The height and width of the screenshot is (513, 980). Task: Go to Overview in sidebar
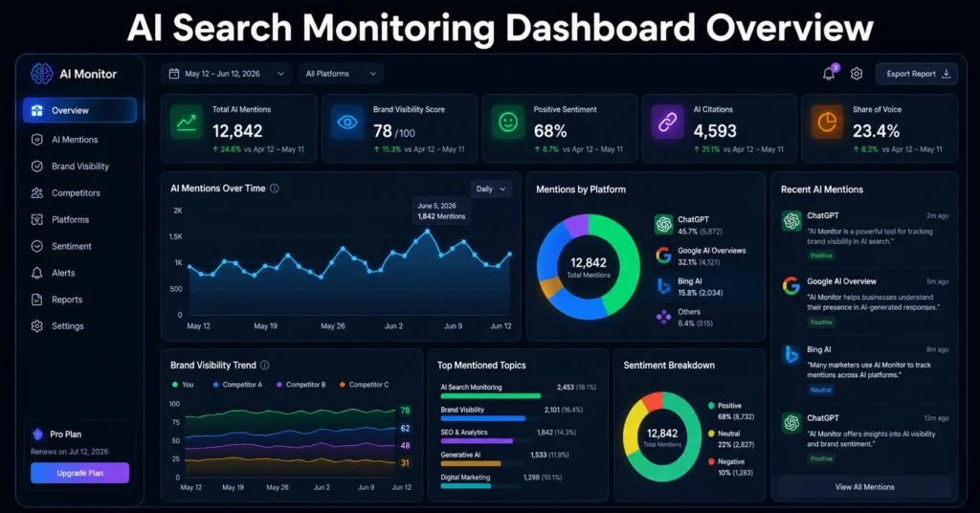click(x=80, y=110)
